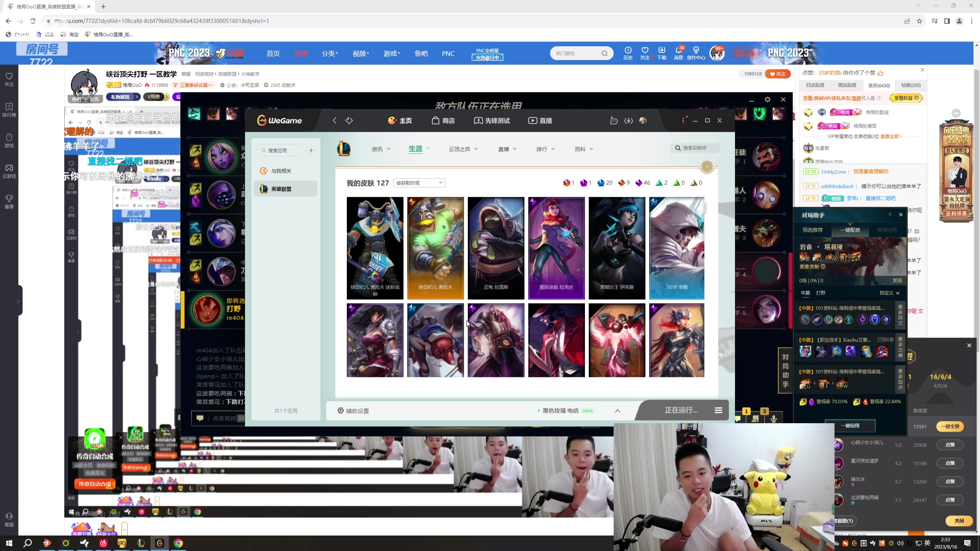Open Douyu 消息 notifications bell

click(x=678, y=53)
